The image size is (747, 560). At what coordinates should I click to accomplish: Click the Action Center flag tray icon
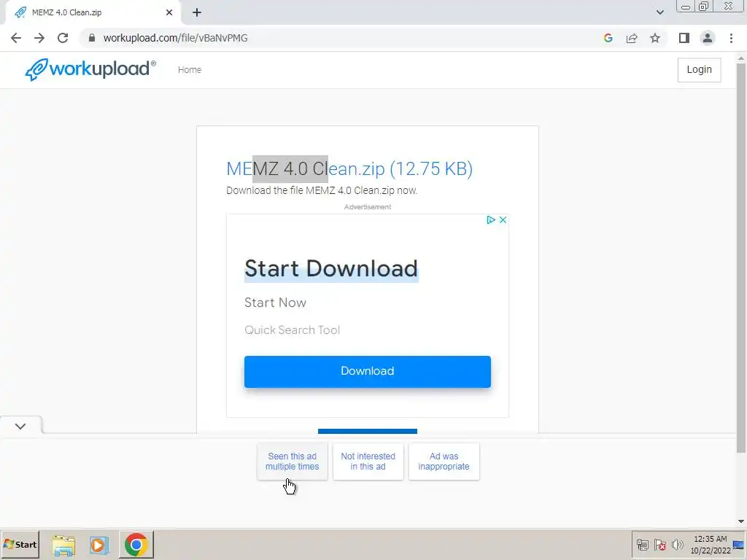click(659, 545)
